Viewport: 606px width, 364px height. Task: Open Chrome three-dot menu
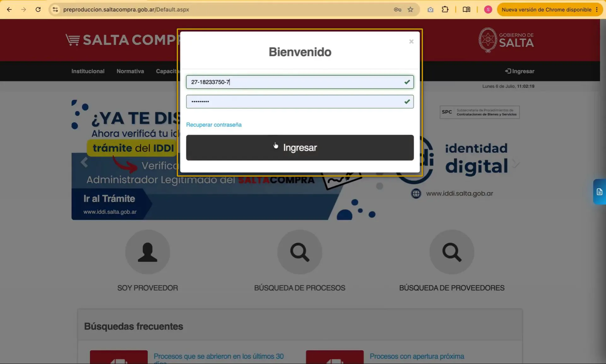pyautogui.click(x=597, y=9)
